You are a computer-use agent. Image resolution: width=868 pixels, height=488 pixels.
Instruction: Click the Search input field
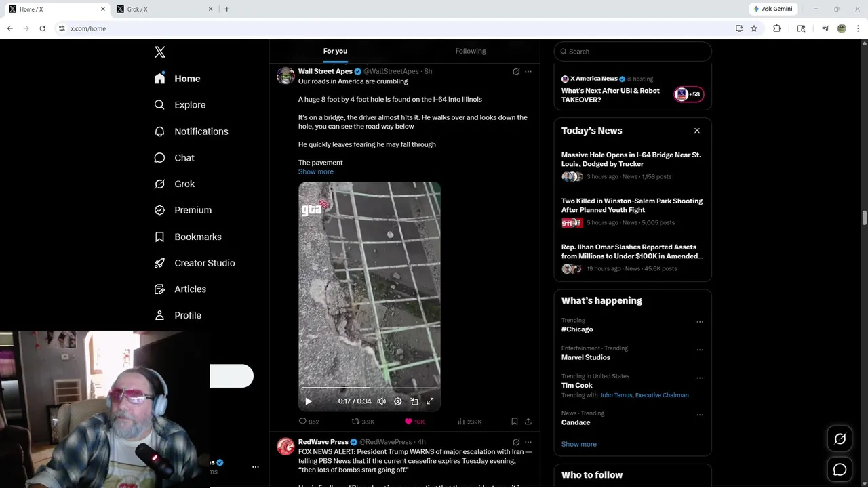[x=633, y=52]
